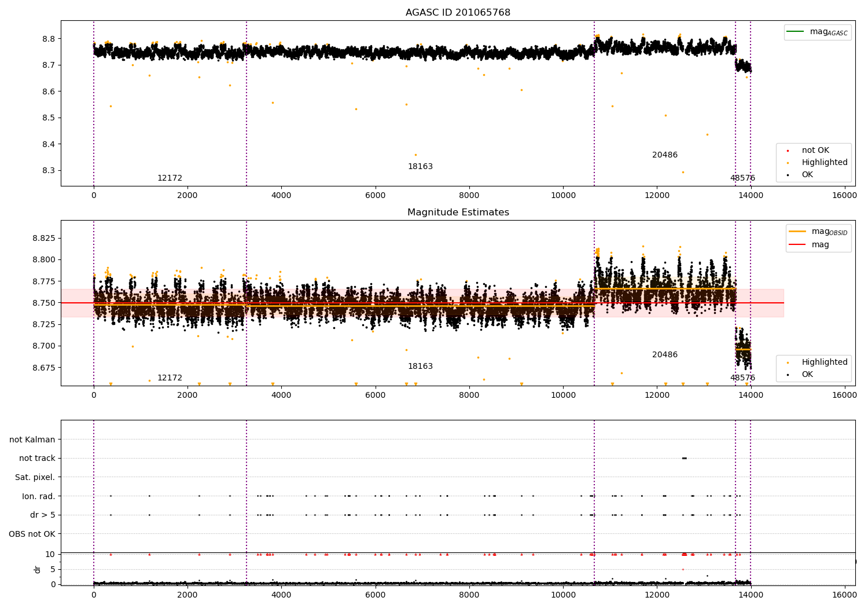The image size is (868, 608).
Task: Select the 'Ion. rad.' row label
Action: click(38, 496)
